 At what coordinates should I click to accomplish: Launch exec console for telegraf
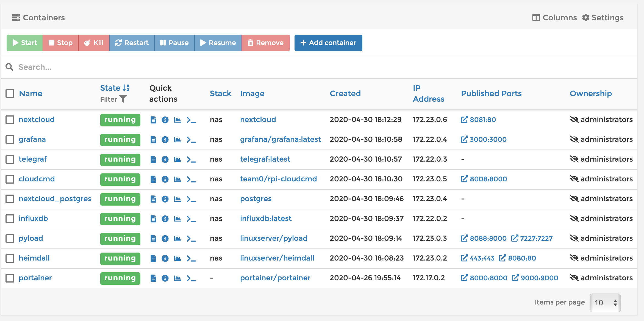pos(192,159)
